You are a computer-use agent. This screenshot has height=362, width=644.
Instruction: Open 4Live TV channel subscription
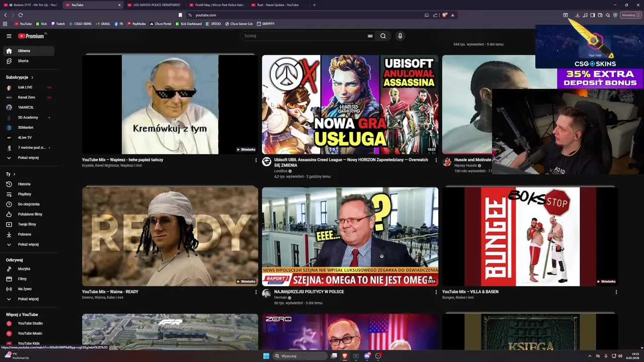[29, 137]
